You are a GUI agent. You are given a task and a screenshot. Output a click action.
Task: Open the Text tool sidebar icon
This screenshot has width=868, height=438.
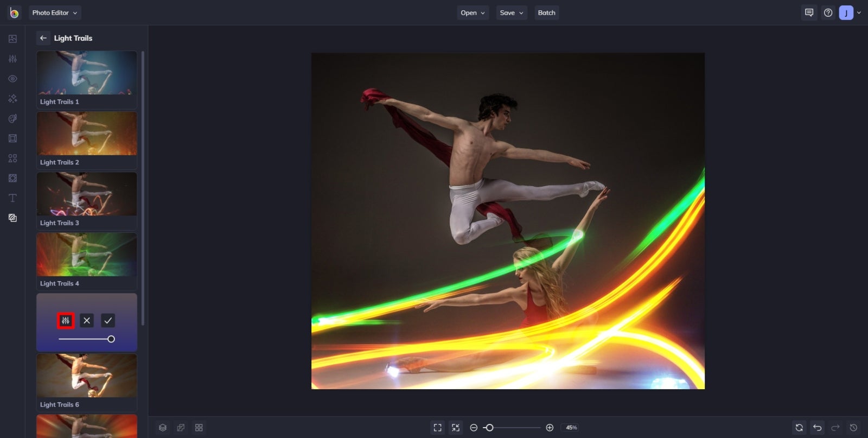point(12,198)
